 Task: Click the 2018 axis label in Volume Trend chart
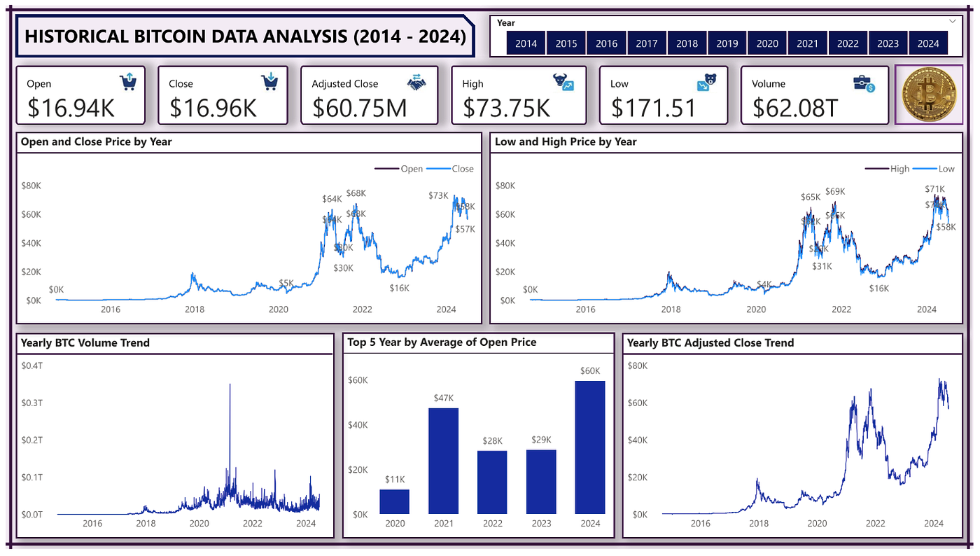coord(146,523)
